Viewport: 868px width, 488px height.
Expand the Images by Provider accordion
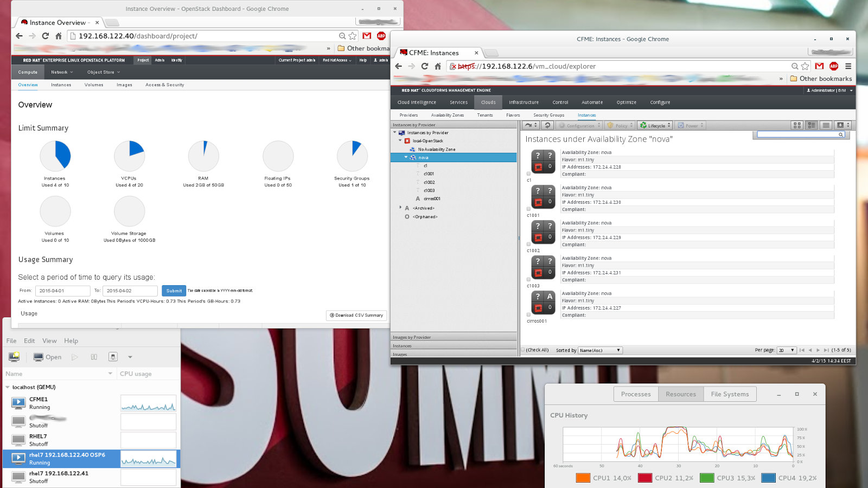(454, 337)
